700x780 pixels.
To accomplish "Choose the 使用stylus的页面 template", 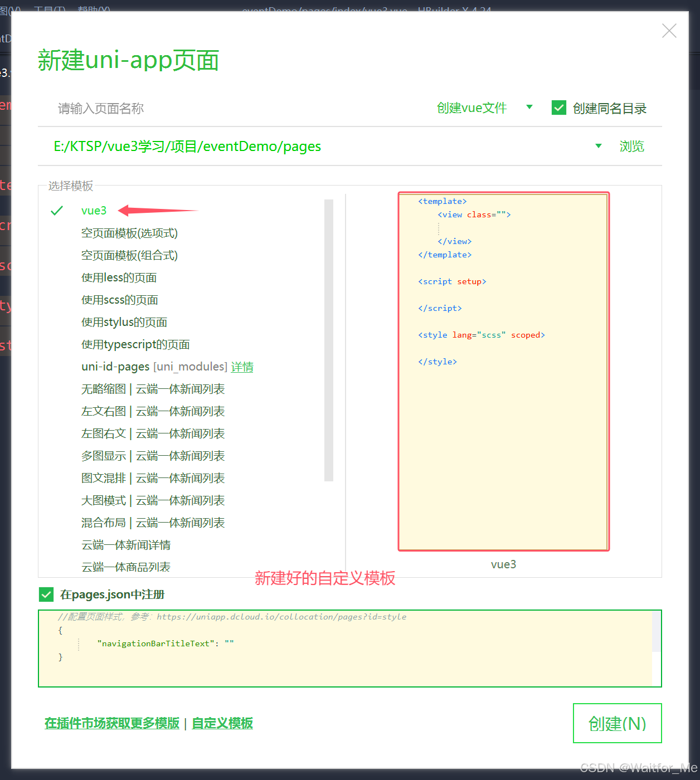I will pos(124,322).
